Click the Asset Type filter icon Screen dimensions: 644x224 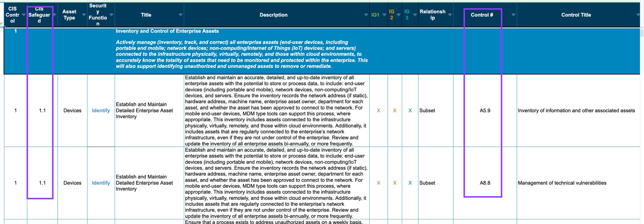(84, 15)
